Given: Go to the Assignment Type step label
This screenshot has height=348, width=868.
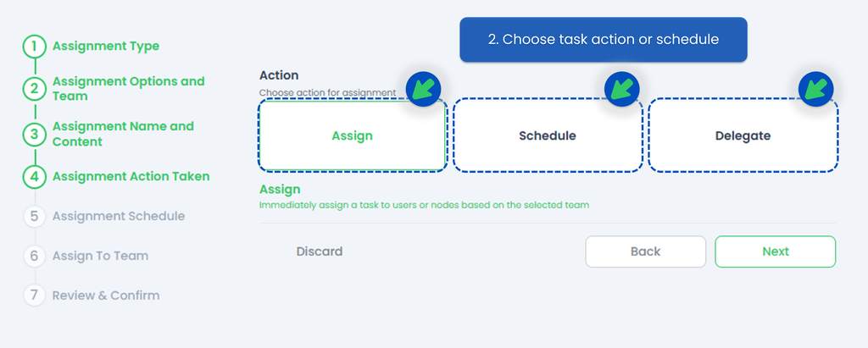Looking at the screenshot, I should pyautogui.click(x=106, y=47).
